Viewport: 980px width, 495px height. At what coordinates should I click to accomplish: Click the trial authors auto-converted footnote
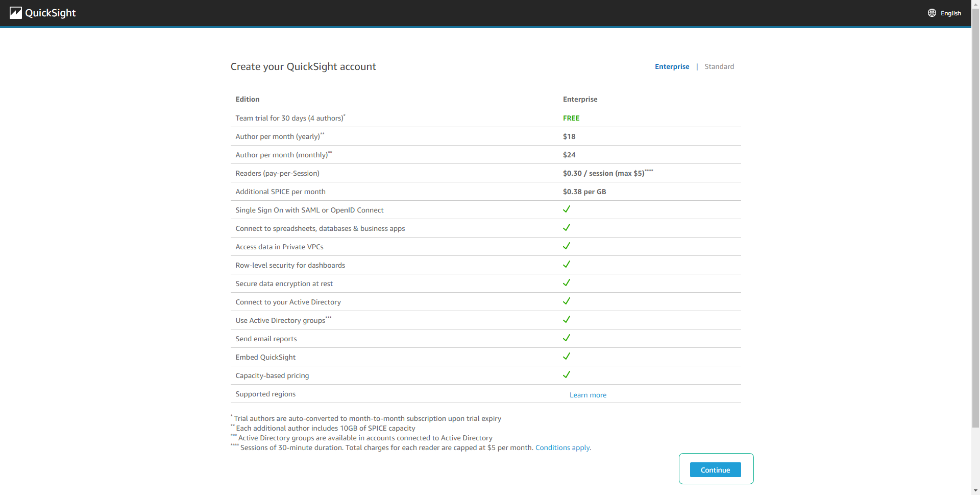click(366, 418)
